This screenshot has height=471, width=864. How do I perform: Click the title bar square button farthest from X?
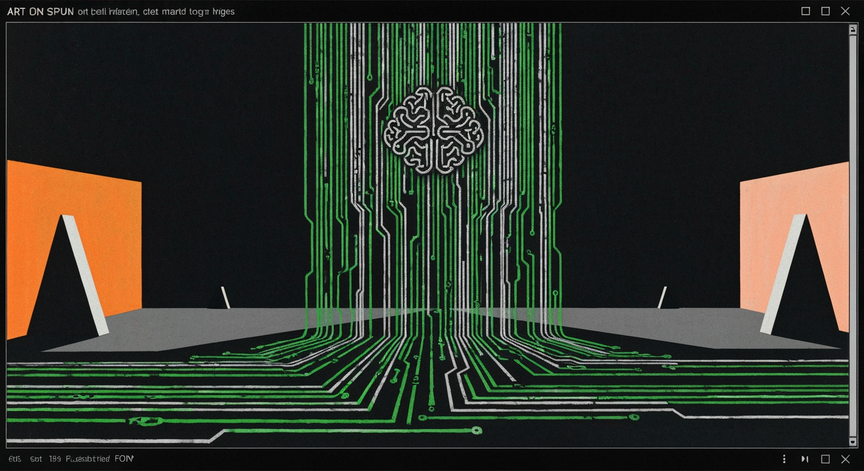[x=806, y=11]
